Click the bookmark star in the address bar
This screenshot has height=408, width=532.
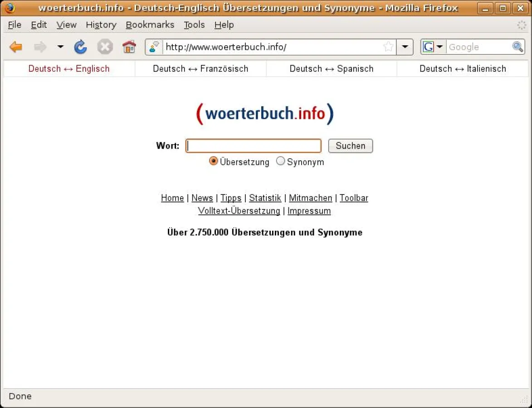tap(388, 47)
